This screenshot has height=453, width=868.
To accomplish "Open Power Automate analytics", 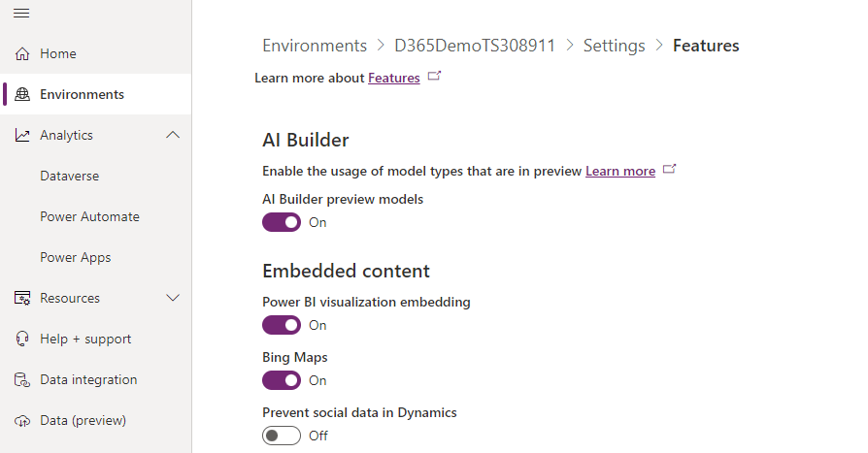I will point(89,217).
